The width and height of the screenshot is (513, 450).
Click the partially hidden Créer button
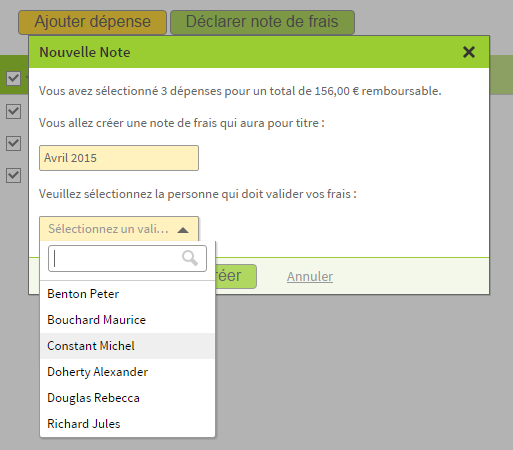[x=236, y=276]
